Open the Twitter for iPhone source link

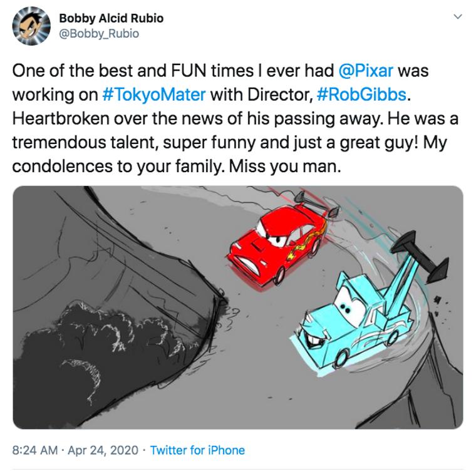pyautogui.click(x=198, y=450)
